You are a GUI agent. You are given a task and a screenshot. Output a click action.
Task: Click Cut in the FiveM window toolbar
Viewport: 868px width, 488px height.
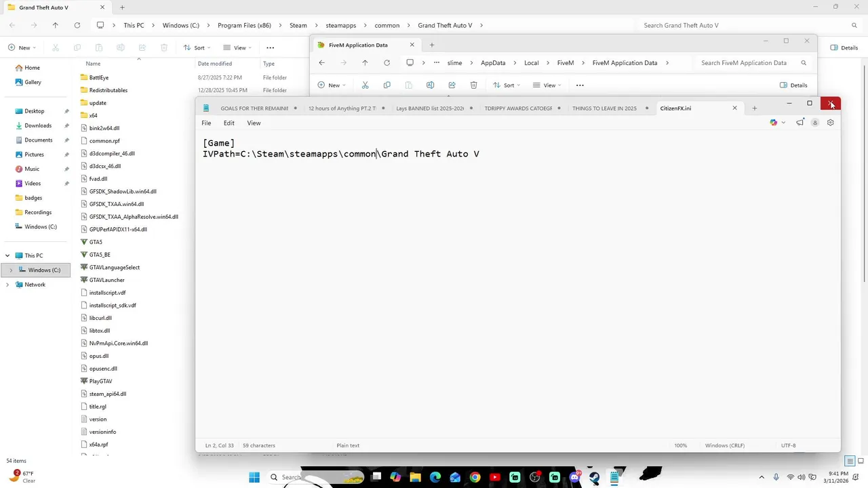[365, 85]
